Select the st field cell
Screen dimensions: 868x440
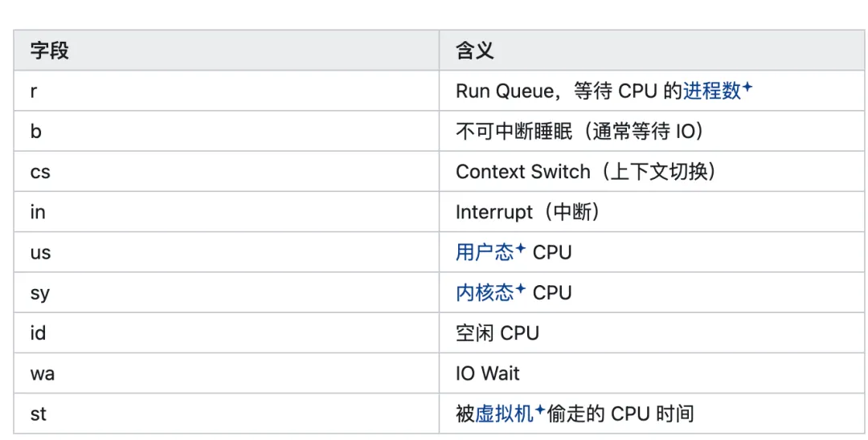pos(227,414)
